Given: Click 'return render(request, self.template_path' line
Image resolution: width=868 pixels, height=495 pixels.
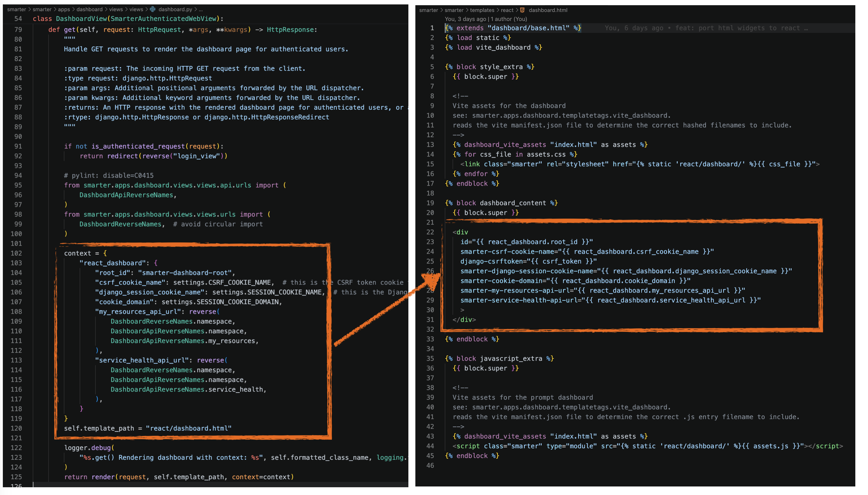Looking at the screenshot, I should [x=179, y=477].
